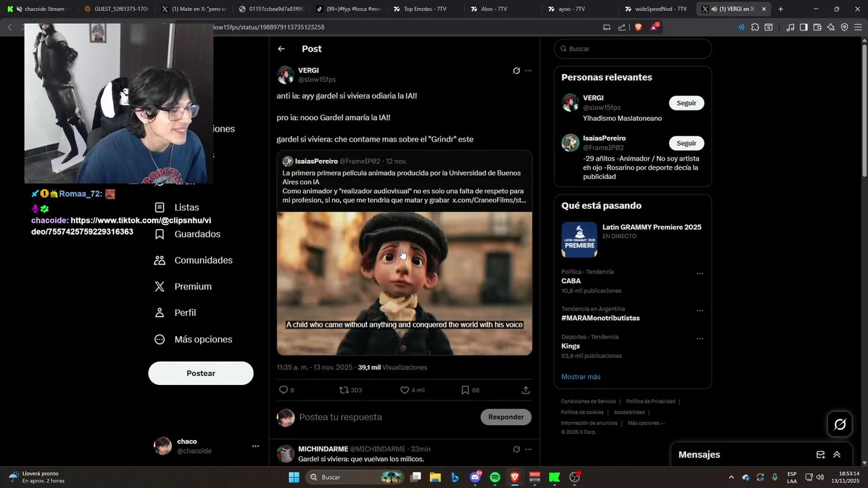Open Grok icon on VERGI's post header
868x488 pixels.
click(x=516, y=70)
